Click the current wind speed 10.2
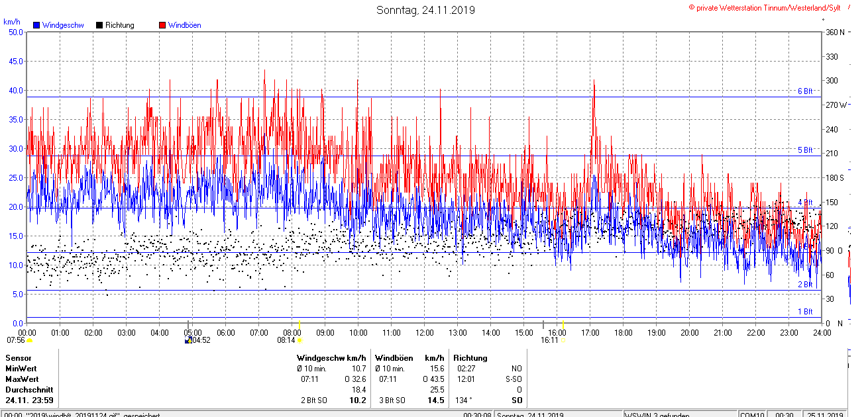This screenshot has height=417, width=868. pyautogui.click(x=358, y=400)
